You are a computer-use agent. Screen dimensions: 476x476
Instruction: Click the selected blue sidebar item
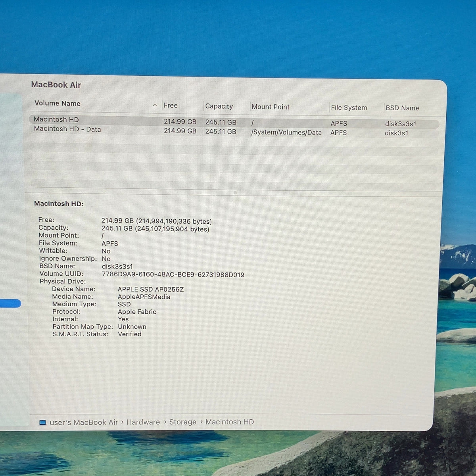10,304
